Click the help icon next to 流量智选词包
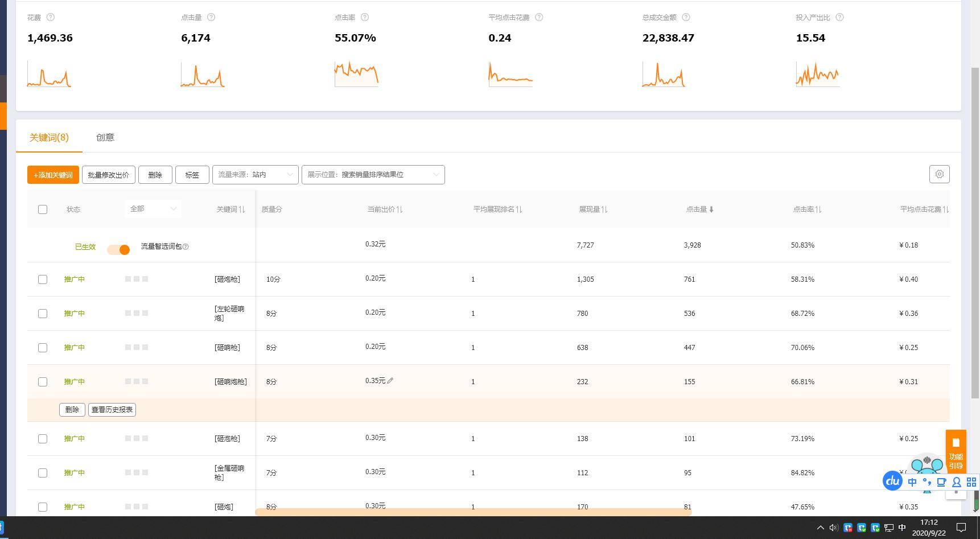This screenshot has height=539, width=980. click(x=186, y=247)
